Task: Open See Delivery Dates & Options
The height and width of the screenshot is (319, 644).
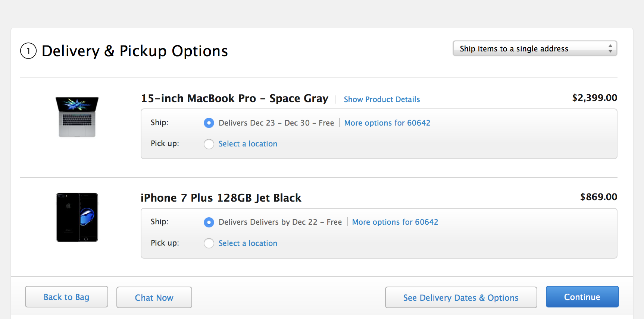Action: point(460,297)
